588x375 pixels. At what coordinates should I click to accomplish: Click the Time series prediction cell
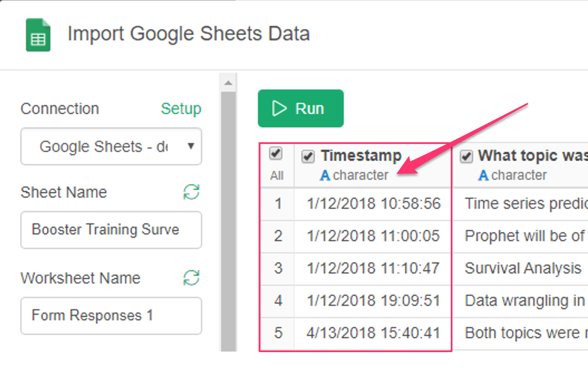(x=520, y=204)
